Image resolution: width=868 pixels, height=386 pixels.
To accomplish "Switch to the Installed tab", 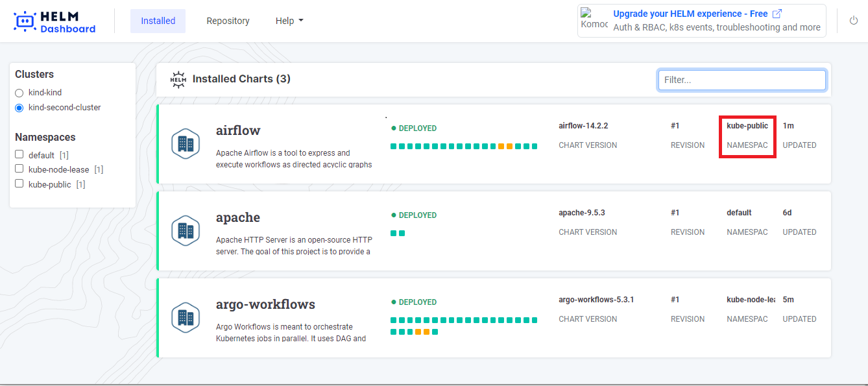I will (x=158, y=21).
